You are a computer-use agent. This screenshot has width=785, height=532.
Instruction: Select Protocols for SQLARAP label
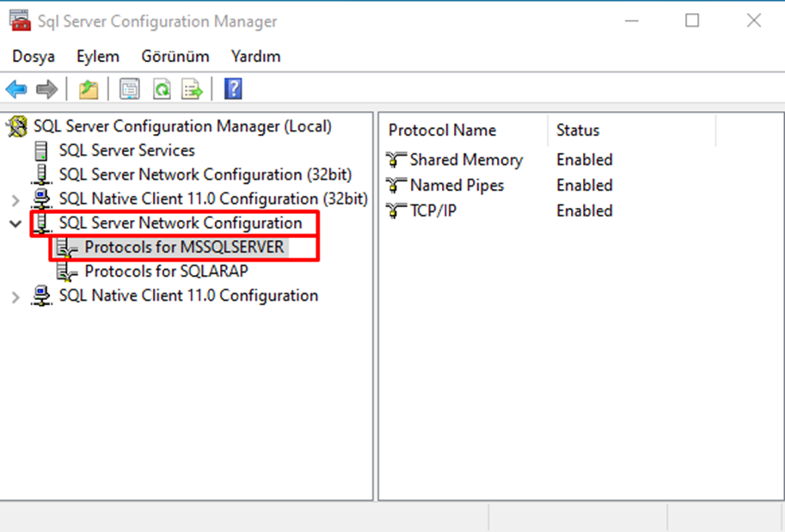[x=166, y=272]
